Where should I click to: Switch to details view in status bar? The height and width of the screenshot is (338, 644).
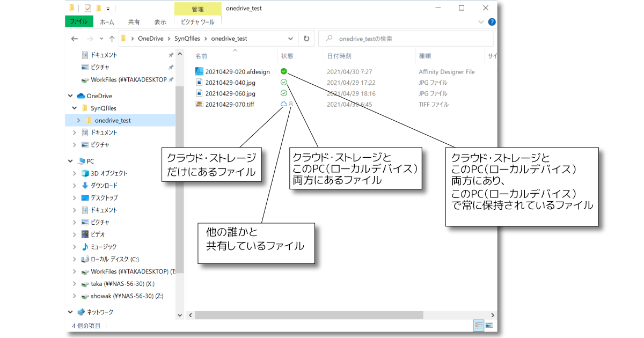[478, 325]
